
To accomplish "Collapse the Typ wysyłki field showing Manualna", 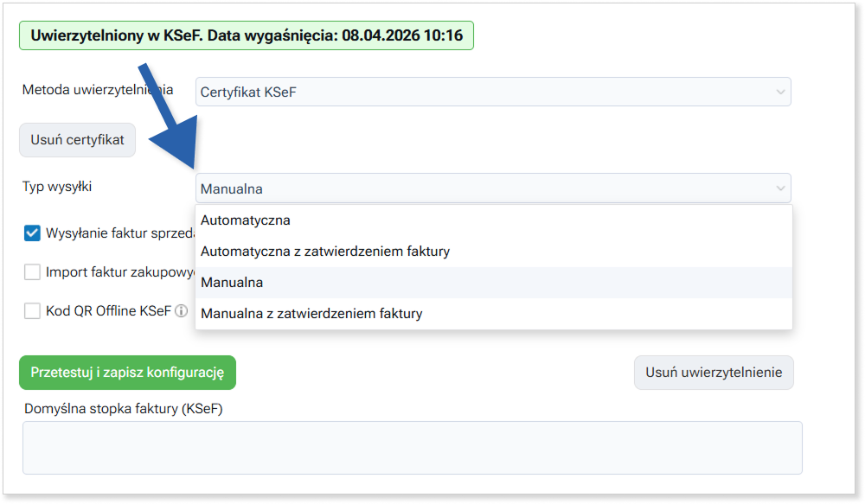I will point(484,188).
